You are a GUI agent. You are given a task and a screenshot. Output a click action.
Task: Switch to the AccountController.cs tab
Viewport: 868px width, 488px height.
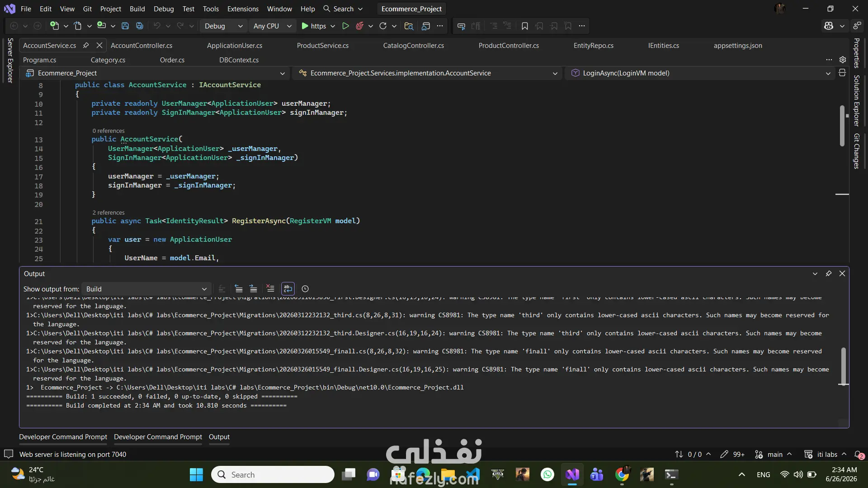[142, 45]
